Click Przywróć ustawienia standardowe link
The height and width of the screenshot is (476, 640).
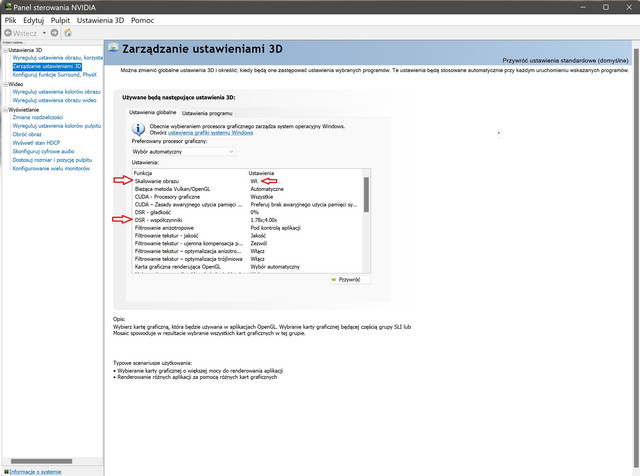click(565, 60)
